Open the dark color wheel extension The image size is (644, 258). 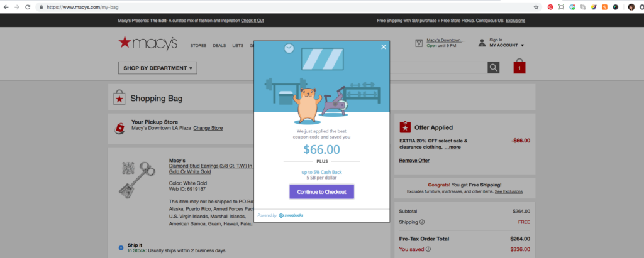tap(615, 7)
